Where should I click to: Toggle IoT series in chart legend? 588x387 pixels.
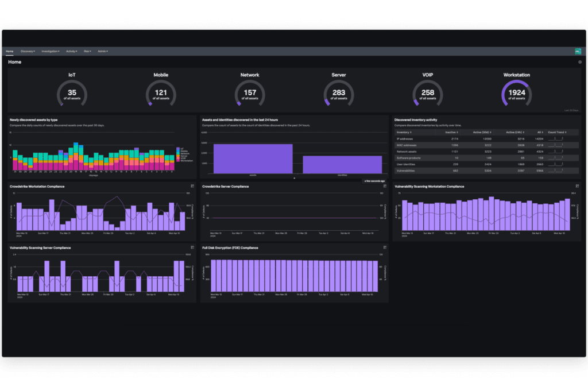point(179,149)
